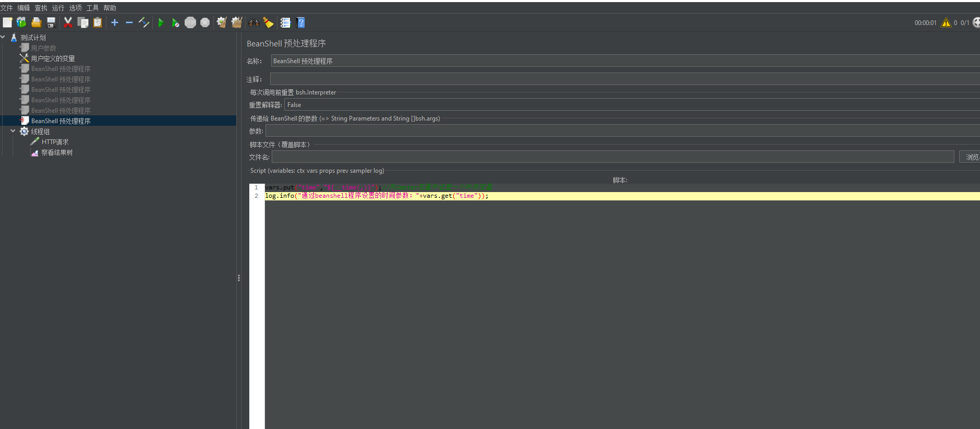Collapse the 线程组 node arrow

tap(13, 131)
